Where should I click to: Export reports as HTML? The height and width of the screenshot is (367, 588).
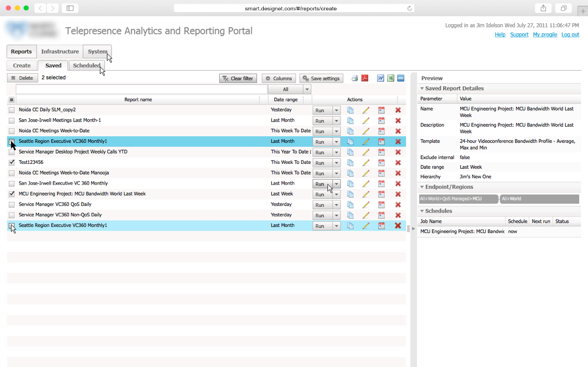(400, 78)
